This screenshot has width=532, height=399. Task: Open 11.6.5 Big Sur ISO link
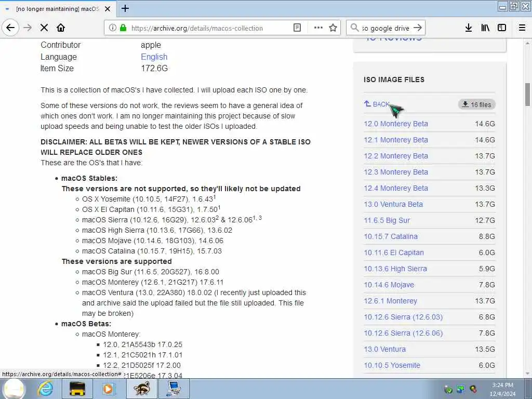[x=387, y=220]
